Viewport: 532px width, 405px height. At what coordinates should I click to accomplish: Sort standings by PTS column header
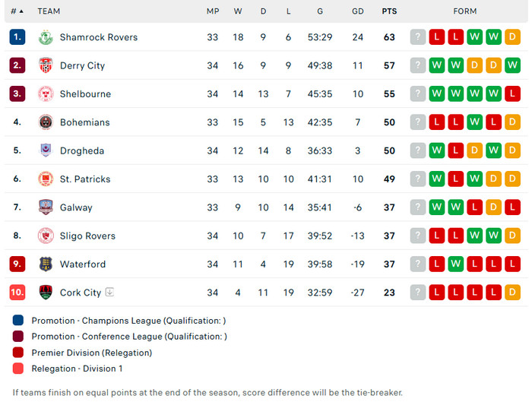[389, 11]
